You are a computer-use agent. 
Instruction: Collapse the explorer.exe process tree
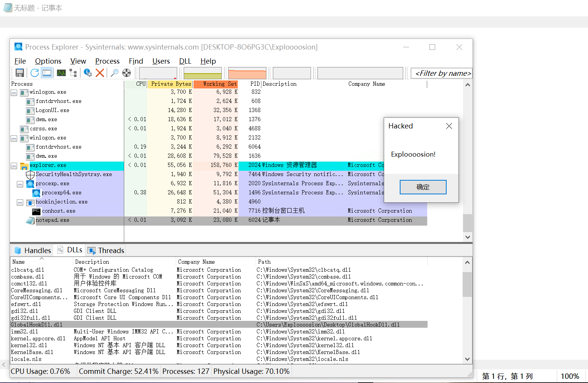click(x=14, y=166)
